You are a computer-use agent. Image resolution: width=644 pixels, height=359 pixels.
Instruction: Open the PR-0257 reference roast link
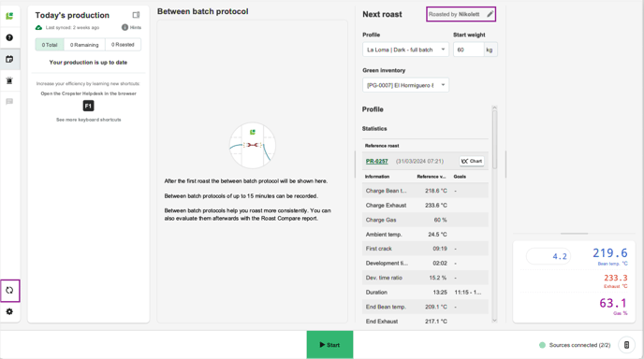376,161
